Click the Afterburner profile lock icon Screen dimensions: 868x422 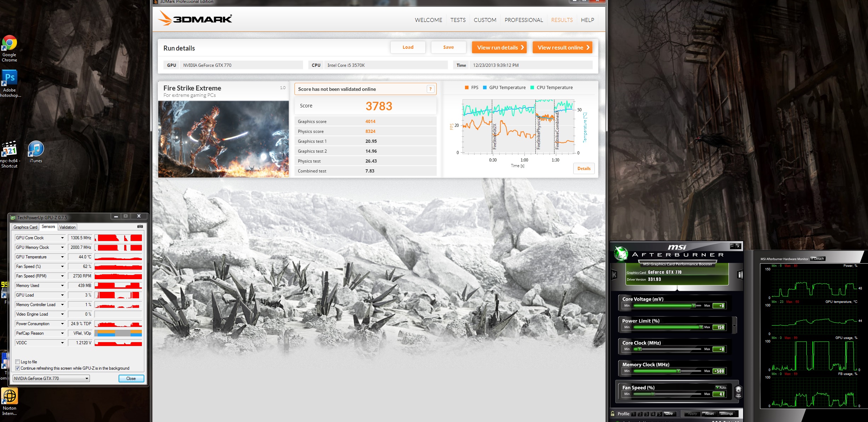(613, 414)
